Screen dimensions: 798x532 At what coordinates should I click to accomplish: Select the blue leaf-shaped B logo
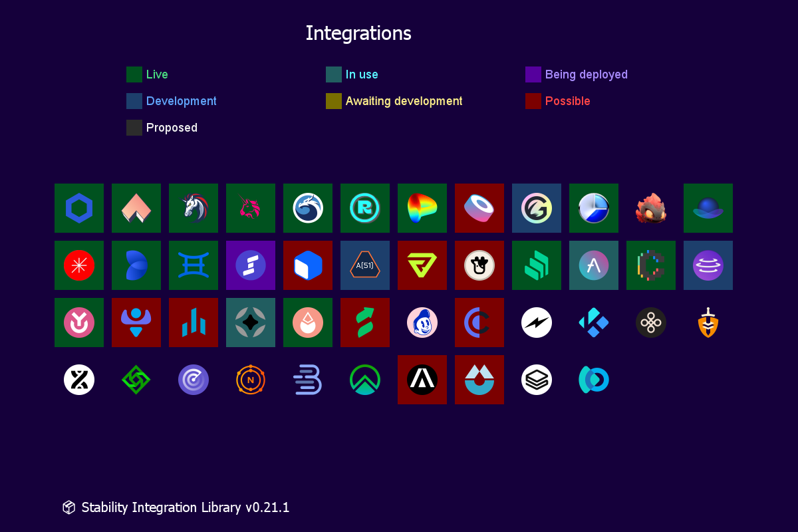point(136,265)
